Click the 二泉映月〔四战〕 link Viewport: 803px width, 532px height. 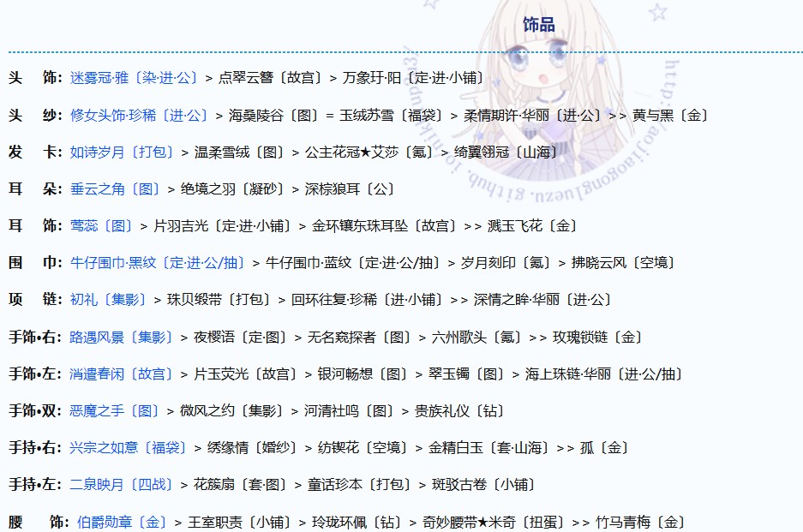click(122, 485)
